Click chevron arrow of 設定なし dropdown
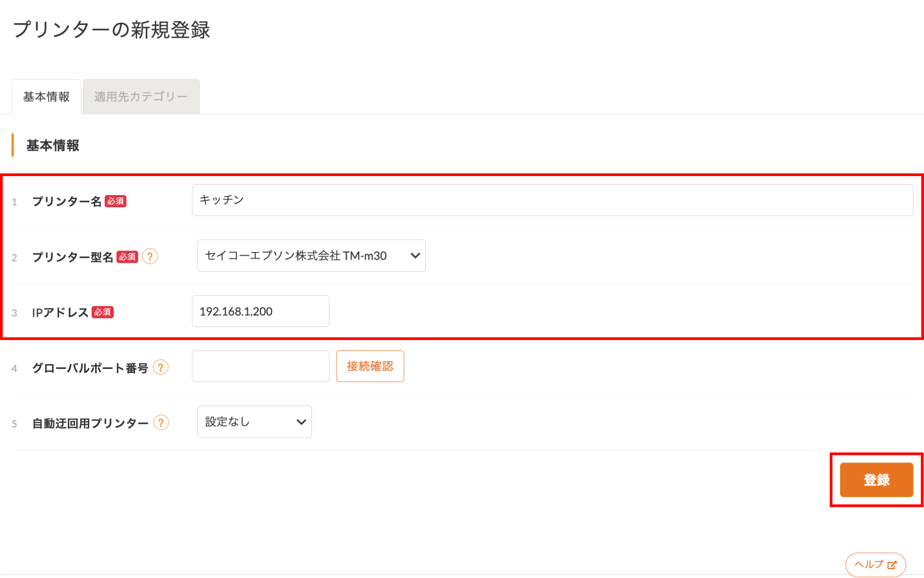 (x=301, y=422)
